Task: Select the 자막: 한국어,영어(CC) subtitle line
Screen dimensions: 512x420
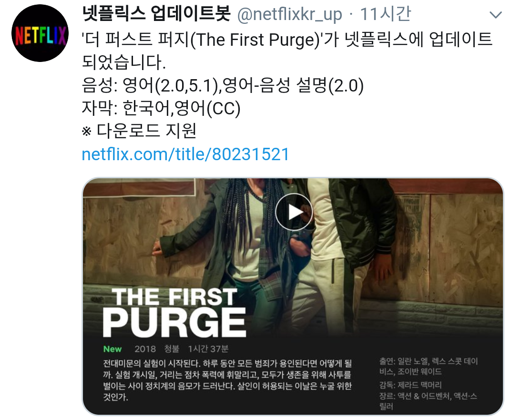Action: coord(161,108)
